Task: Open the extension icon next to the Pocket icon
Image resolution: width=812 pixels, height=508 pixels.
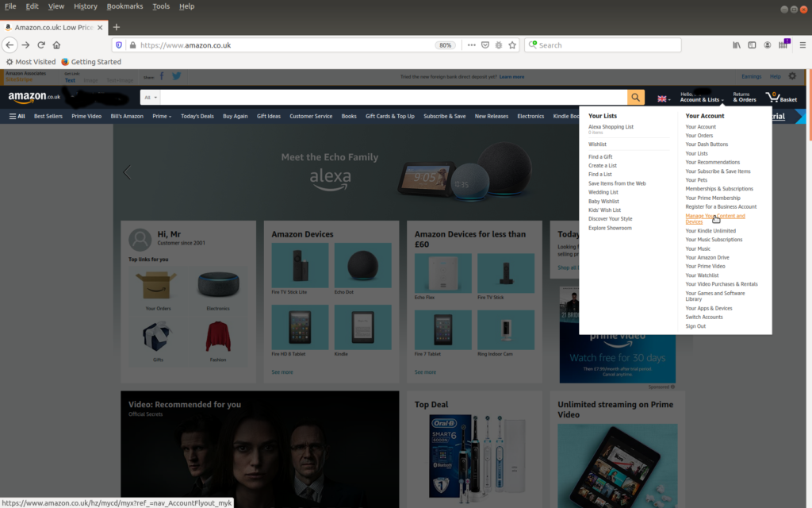Action: pyautogui.click(x=499, y=45)
